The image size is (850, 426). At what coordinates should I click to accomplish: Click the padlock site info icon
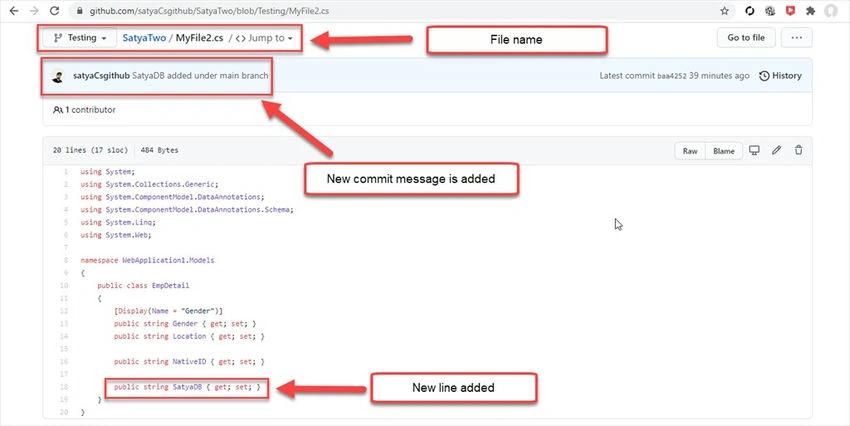[x=80, y=11]
